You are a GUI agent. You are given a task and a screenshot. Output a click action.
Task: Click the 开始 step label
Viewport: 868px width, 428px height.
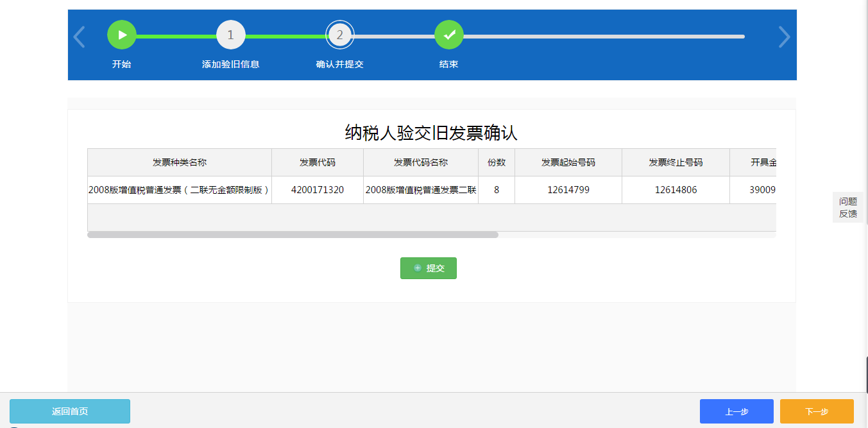point(122,64)
